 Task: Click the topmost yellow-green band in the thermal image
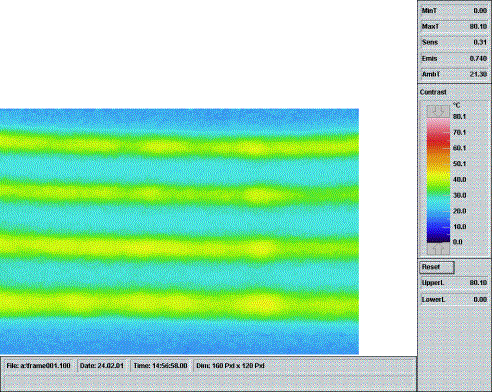179,145
